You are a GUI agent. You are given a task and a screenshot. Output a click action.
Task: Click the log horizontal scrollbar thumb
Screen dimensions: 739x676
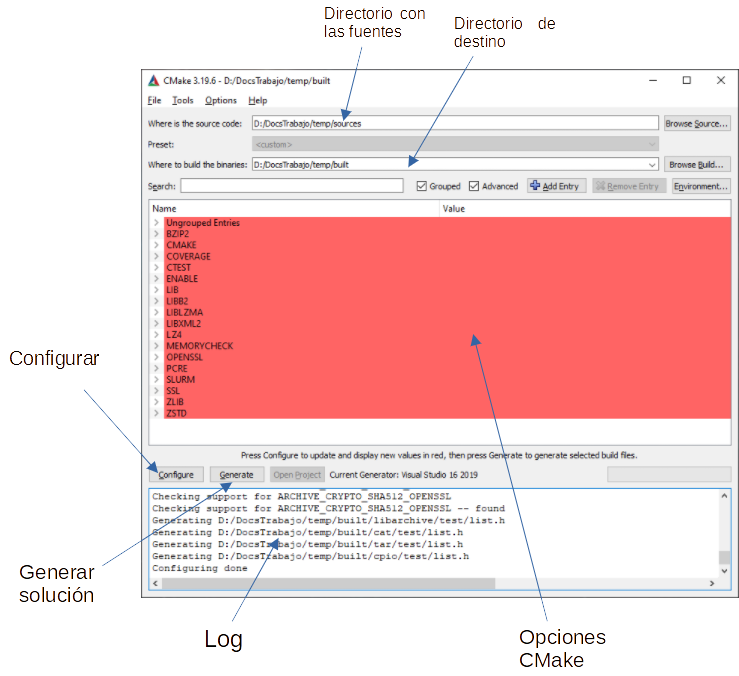tap(328, 583)
